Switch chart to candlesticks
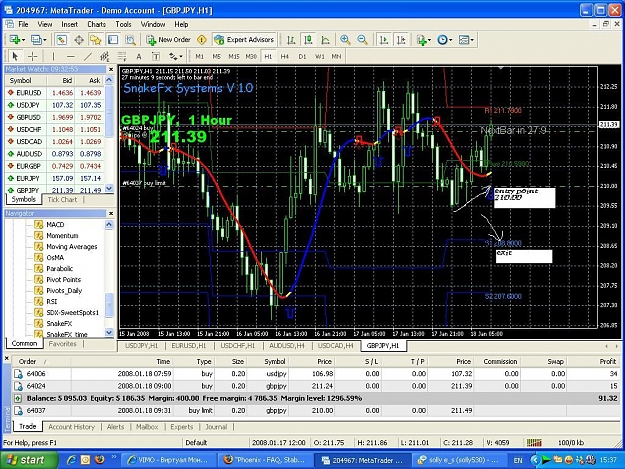Image resolution: width=625 pixels, height=469 pixels. pyautogui.click(x=308, y=40)
